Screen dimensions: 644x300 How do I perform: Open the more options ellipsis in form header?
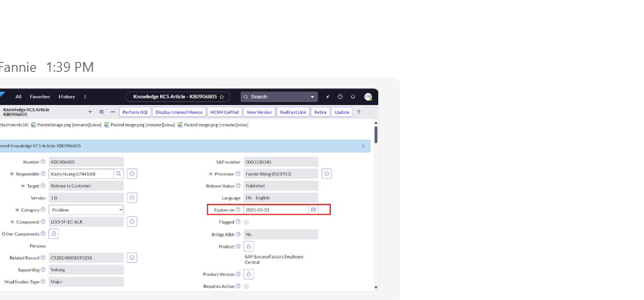pos(112,112)
